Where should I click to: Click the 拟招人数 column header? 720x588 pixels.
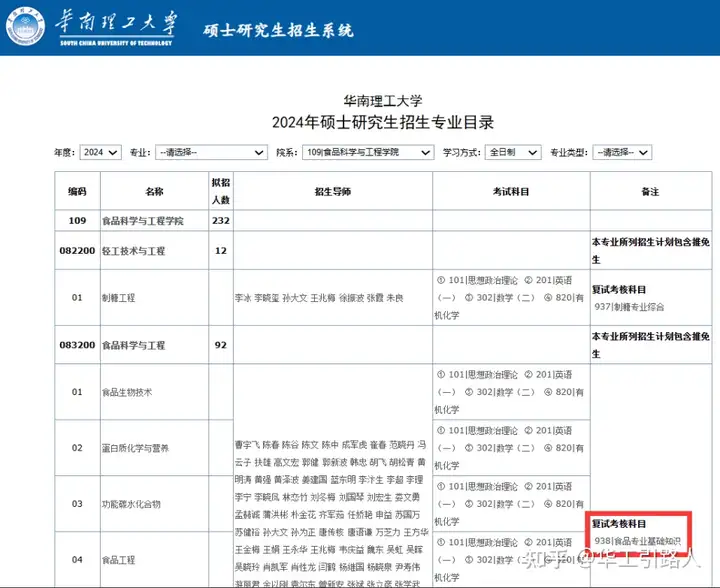pyautogui.click(x=221, y=191)
